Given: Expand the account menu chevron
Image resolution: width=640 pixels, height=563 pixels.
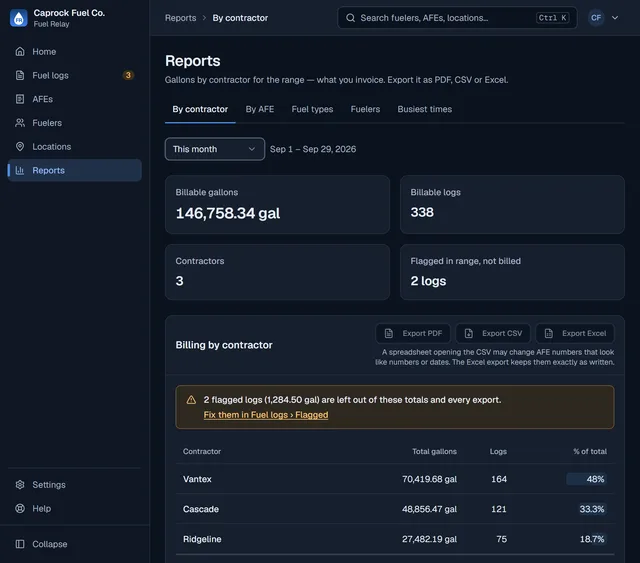Looking at the screenshot, I should point(615,18).
